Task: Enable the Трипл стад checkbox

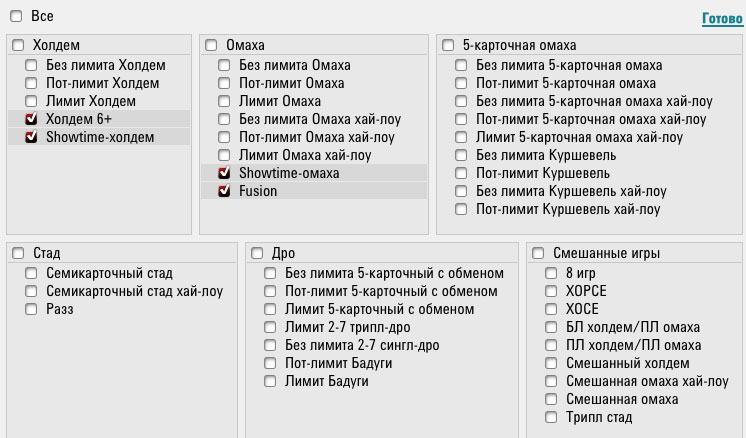Action: (x=551, y=418)
